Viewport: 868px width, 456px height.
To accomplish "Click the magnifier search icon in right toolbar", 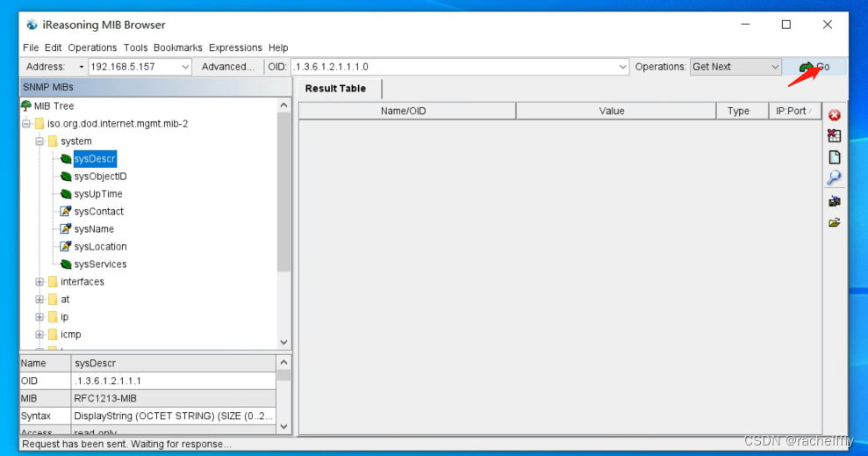I will [x=835, y=177].
